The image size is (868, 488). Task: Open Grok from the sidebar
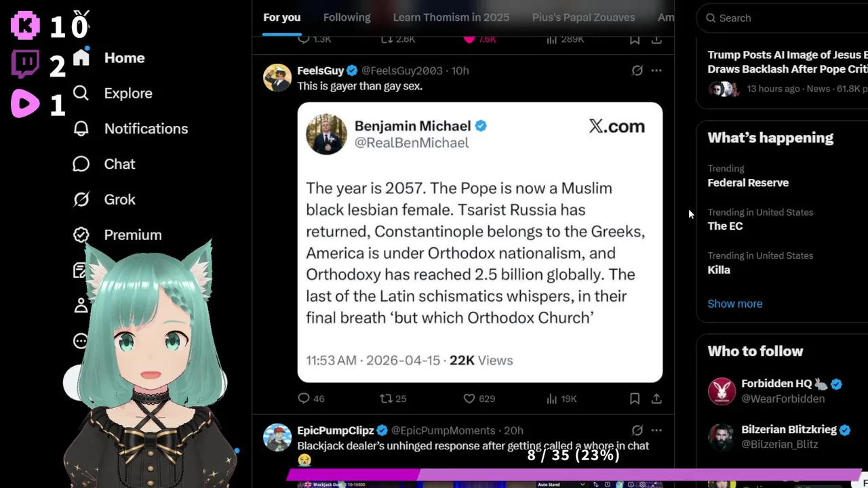(81, 199)
